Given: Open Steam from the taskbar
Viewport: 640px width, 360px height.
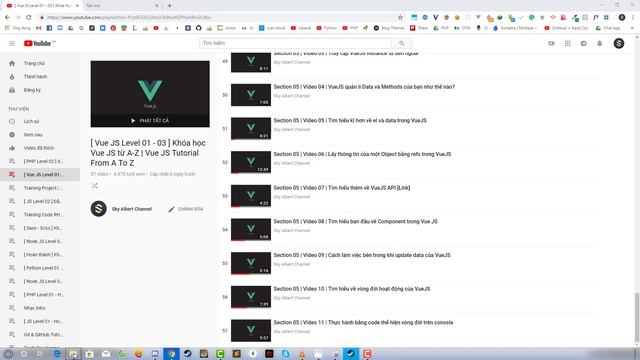Looking at the screenshot, I should [x=187, y=353].
